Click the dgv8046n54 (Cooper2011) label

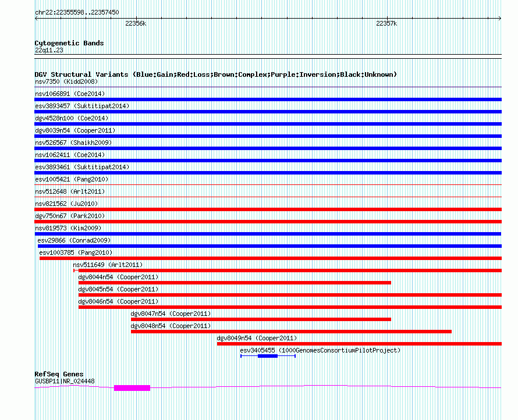pos(118,301)
